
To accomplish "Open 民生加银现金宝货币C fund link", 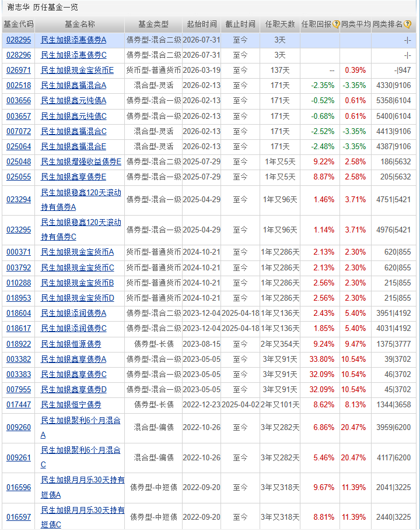I will (77, 267).
